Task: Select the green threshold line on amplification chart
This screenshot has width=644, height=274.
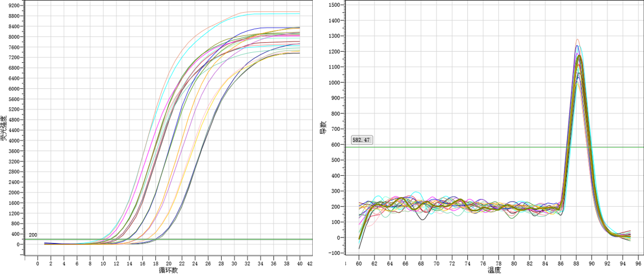Action: (169, 239)
